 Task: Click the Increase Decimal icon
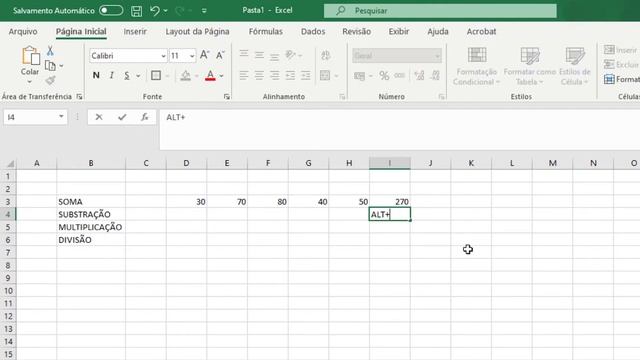click(419, 76)
